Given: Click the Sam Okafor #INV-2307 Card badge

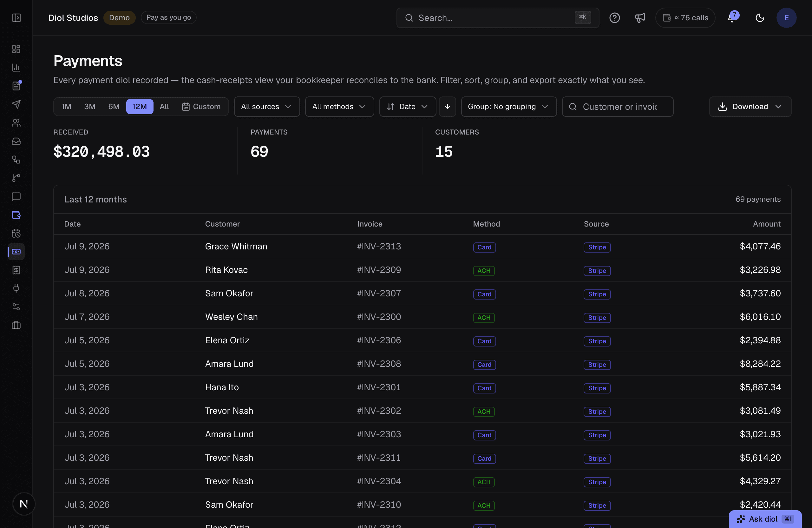Looking at the screenshot, I should (484, 294).
